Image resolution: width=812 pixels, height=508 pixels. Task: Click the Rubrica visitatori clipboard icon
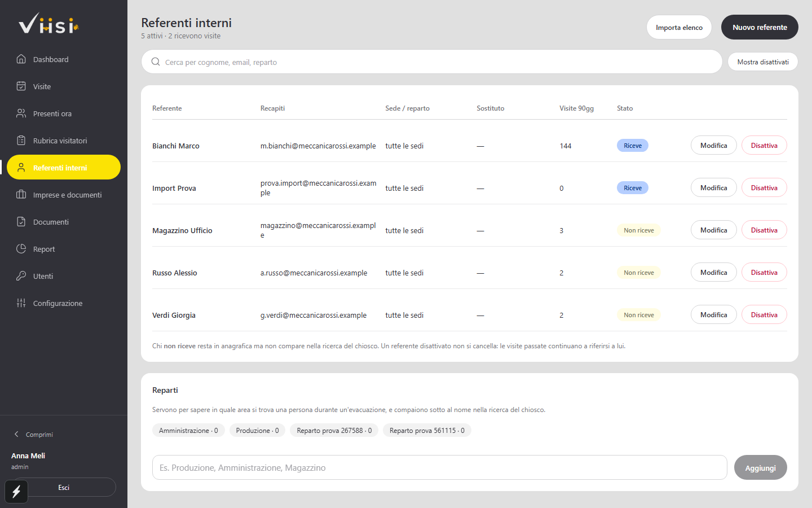(x=21, y=140)
